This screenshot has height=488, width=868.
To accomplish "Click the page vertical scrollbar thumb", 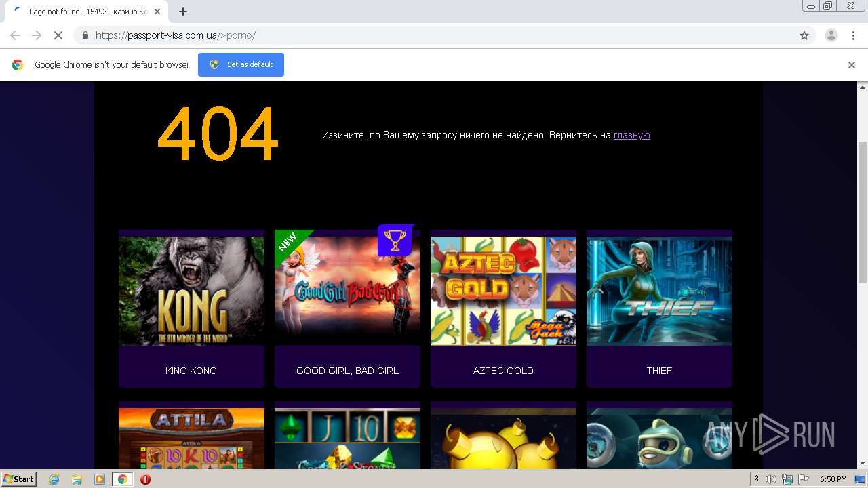I will click(x=863, y=212).
